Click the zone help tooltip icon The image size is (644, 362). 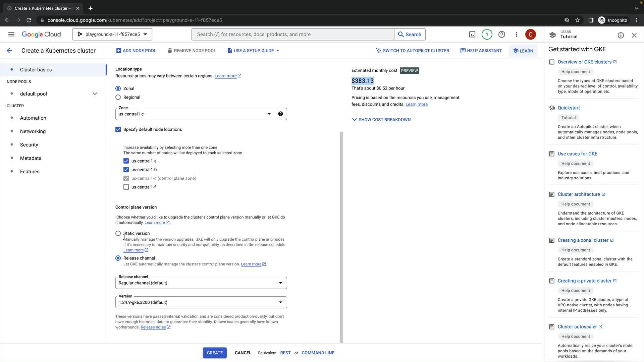tap(280, 114)
